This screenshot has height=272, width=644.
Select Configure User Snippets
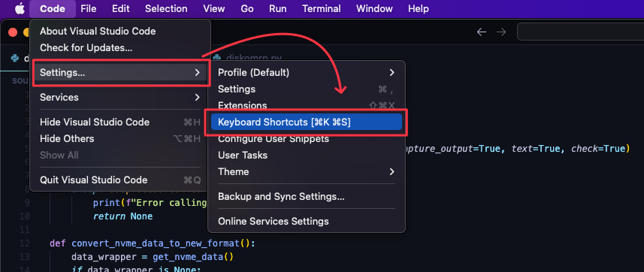point(307,139)
